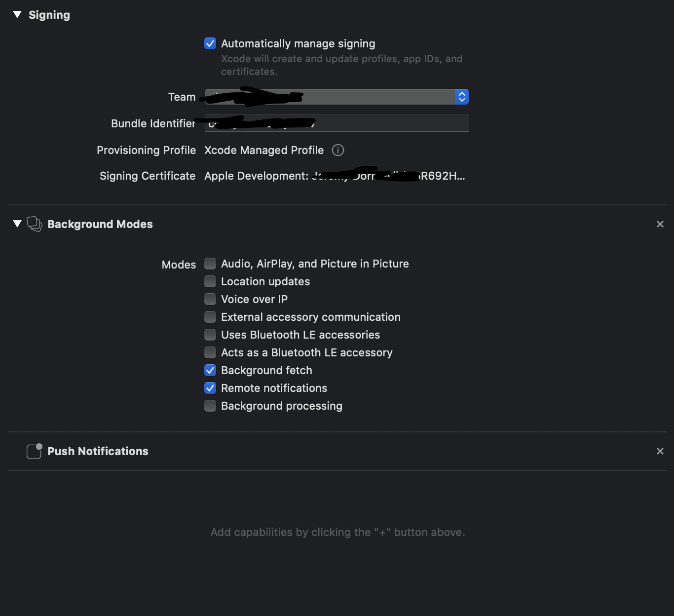Click the Push Notifications capability icon
Screen dimensions: 674x616
[x=34, y=451]
